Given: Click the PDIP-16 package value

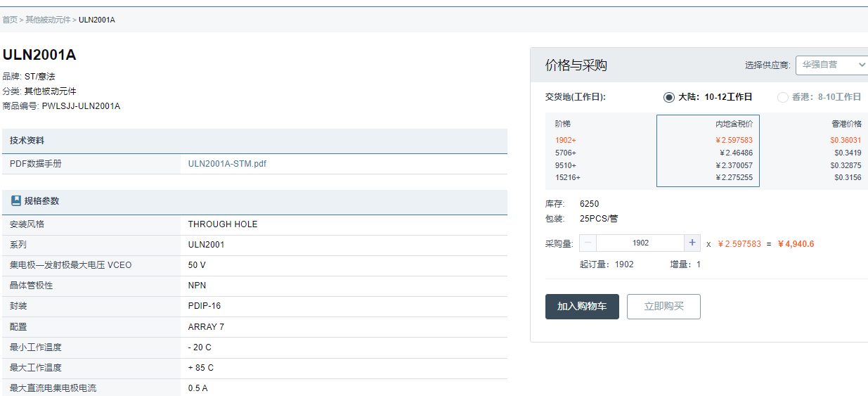Looking at the screenshot, I should click(205, 306).
